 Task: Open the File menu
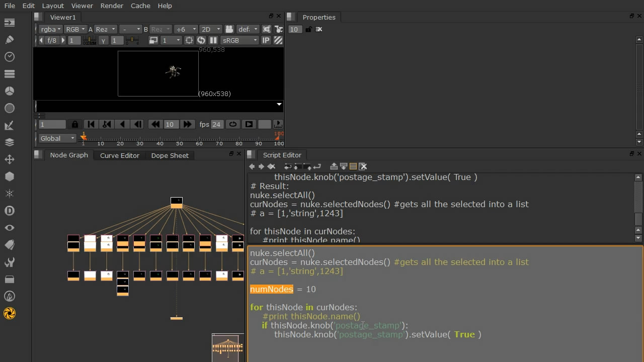10,6
